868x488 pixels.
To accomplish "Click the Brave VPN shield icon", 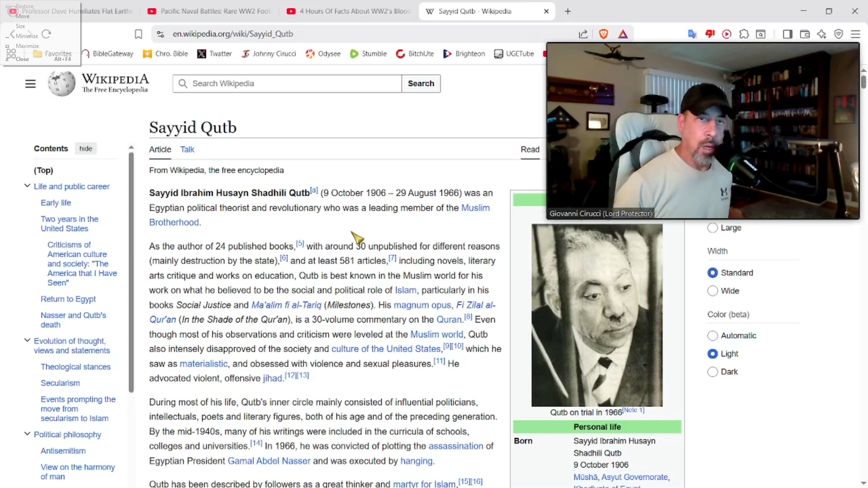I will pos(838,34).
